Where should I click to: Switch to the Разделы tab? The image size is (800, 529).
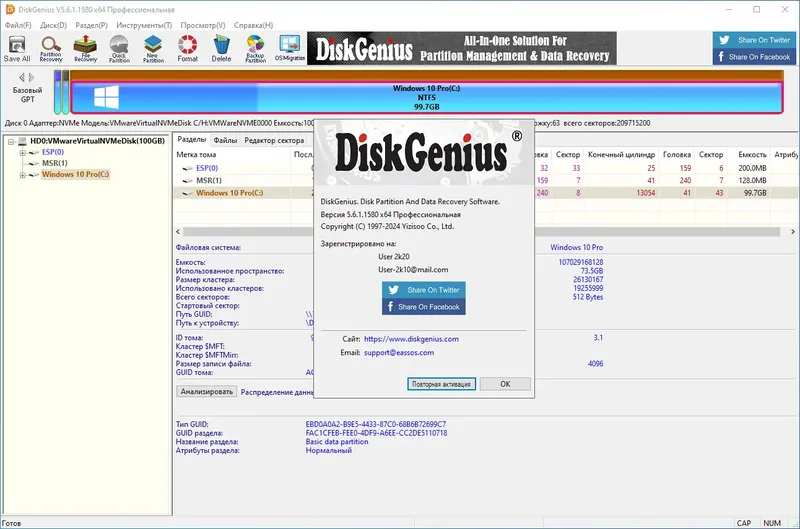[191, 139]
